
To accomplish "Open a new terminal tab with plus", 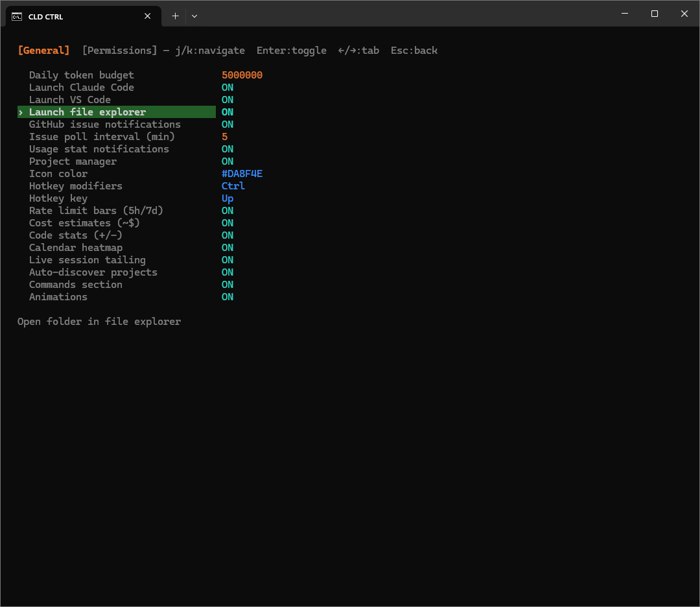I will pyautogui.click(x=176, y=16).
